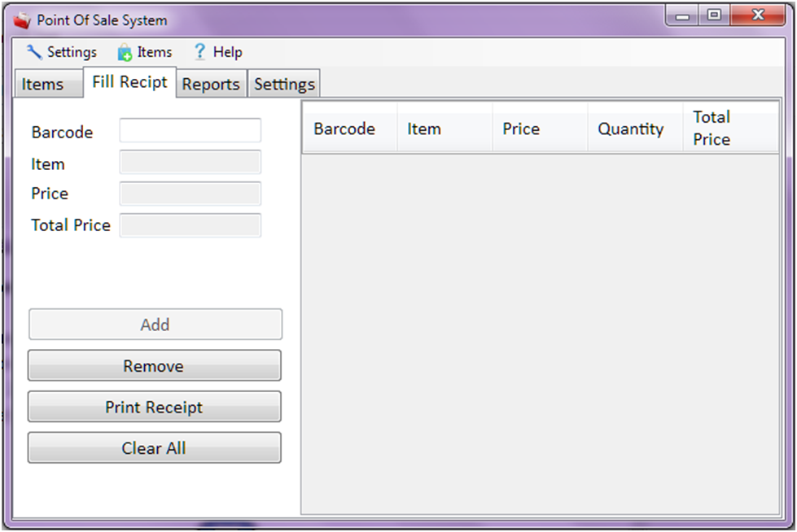
Task: Click the Total Price column header
Action: [730, 128]
